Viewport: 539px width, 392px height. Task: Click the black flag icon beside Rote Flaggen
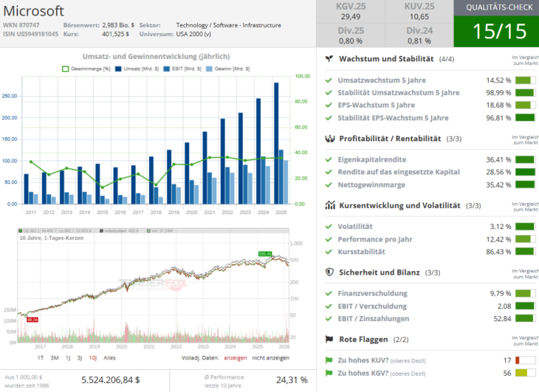(329, 339)
